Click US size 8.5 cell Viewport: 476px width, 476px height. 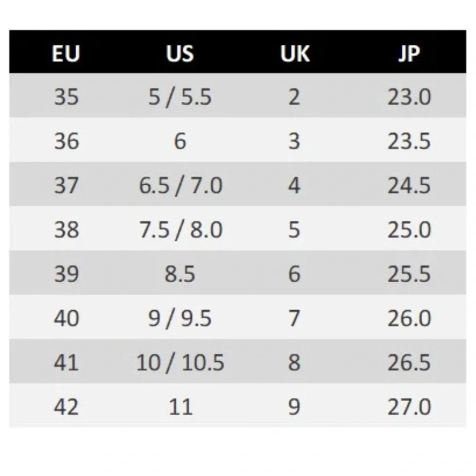(x=180, y=274)
